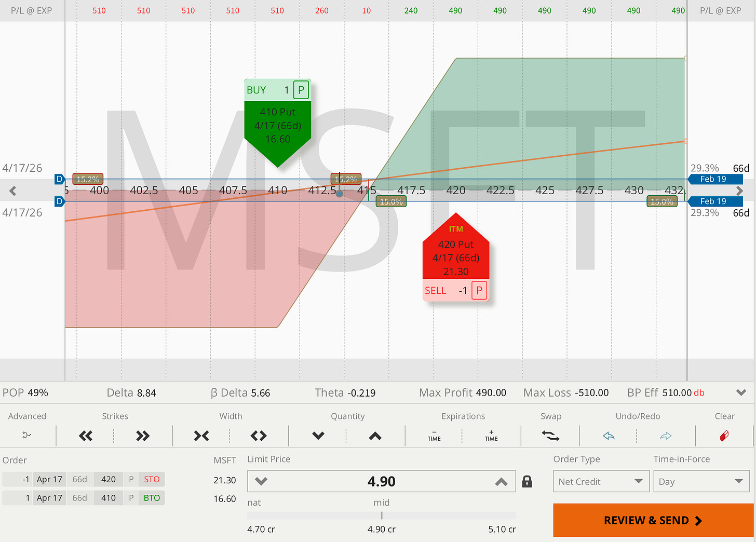Edit quantity -1 on the 420 leg
Image resolution: width=756 pixels, height=542 pixels.
(18, 479)
